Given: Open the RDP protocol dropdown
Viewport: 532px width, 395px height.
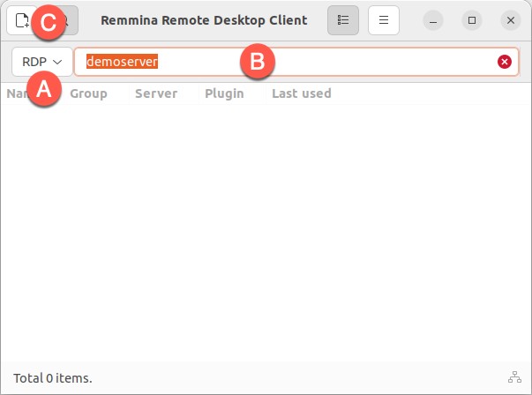Looking at the screenshot, I should click(42, 62).
